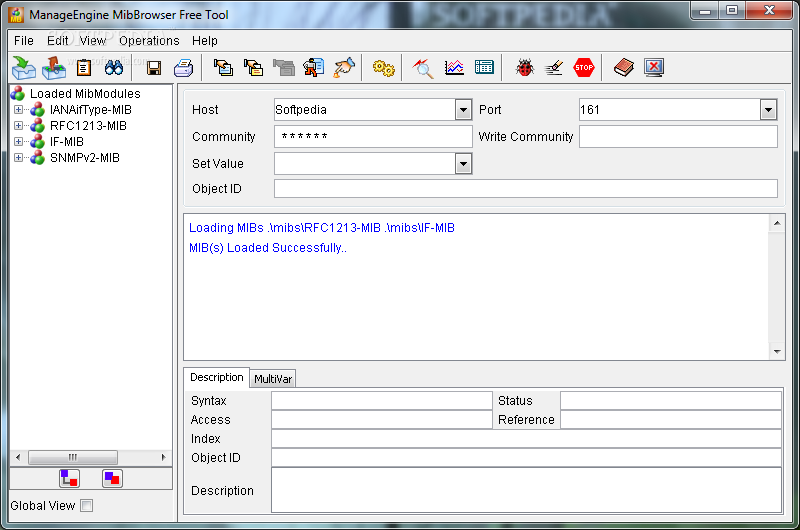Viewport: 800px width, 530px height.
Task: Click the results pane scroll down arrow
Action: (x=777, y=351)
